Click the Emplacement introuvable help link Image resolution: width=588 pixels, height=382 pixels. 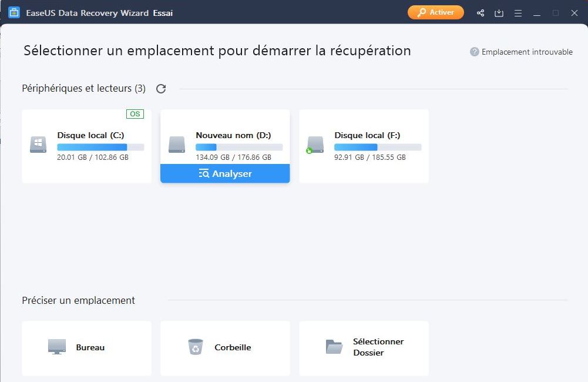(527, 52)
